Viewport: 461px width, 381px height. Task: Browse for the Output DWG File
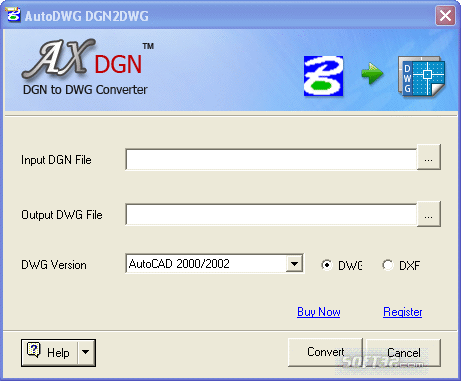pyautogui.click(x=429, y=214)
